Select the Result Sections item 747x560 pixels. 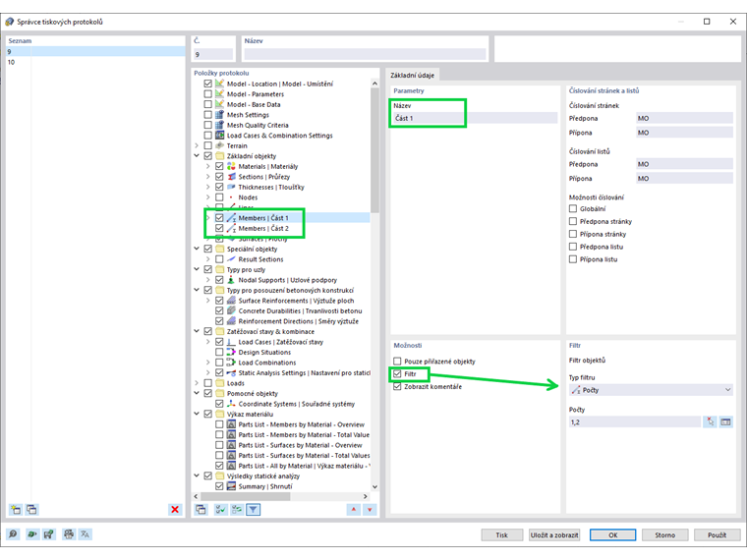260,259
